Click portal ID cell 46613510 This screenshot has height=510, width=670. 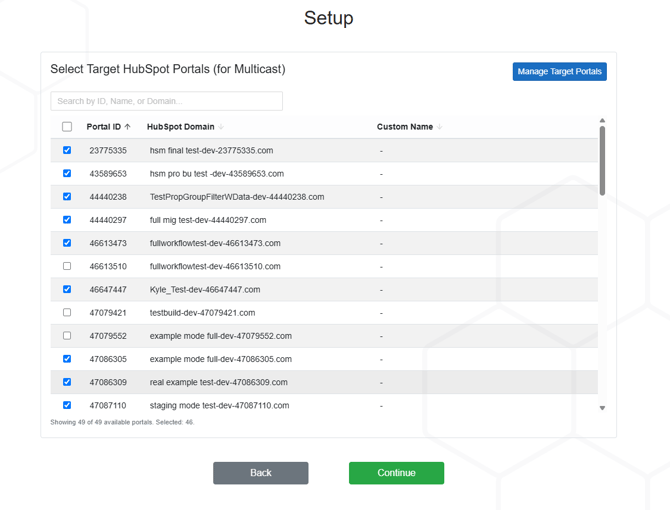point(108,267)
